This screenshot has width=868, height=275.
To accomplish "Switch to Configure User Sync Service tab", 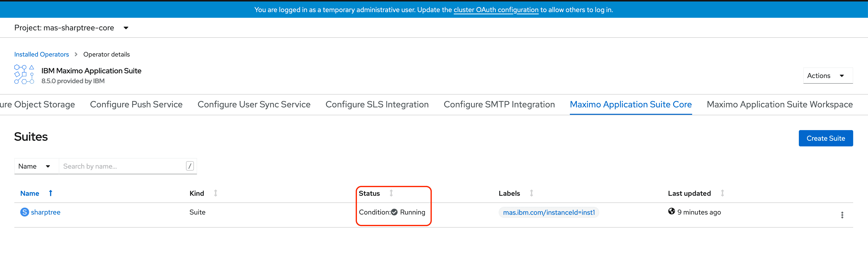I will click(x=254, y=104).
